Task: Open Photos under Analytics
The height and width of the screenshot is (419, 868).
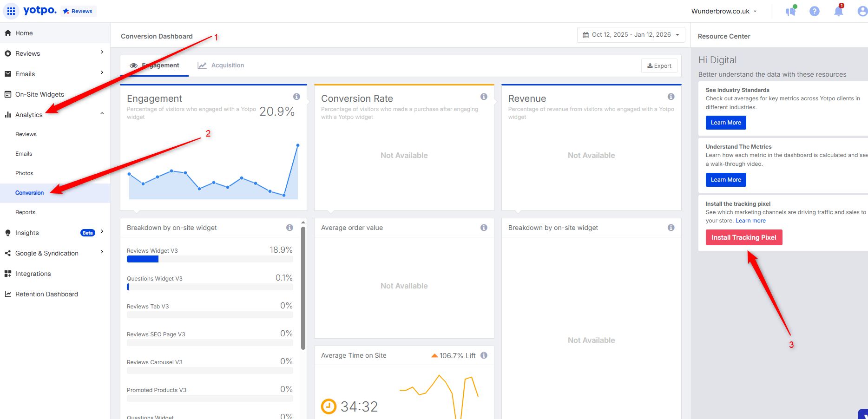Action: [24, 173]
